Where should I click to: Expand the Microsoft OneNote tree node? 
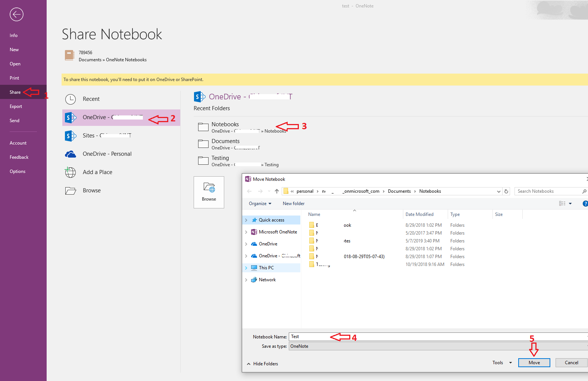pos(246,232)
